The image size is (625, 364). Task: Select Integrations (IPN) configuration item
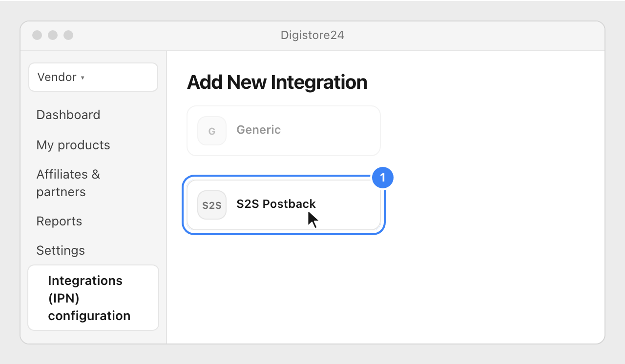click(93, 298)
